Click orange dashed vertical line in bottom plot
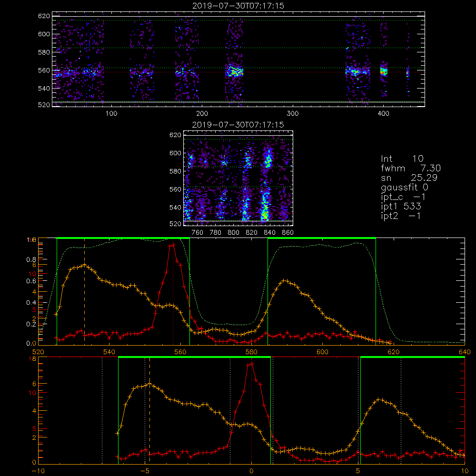This screenshot has height=476, width=476. (149, 410)
